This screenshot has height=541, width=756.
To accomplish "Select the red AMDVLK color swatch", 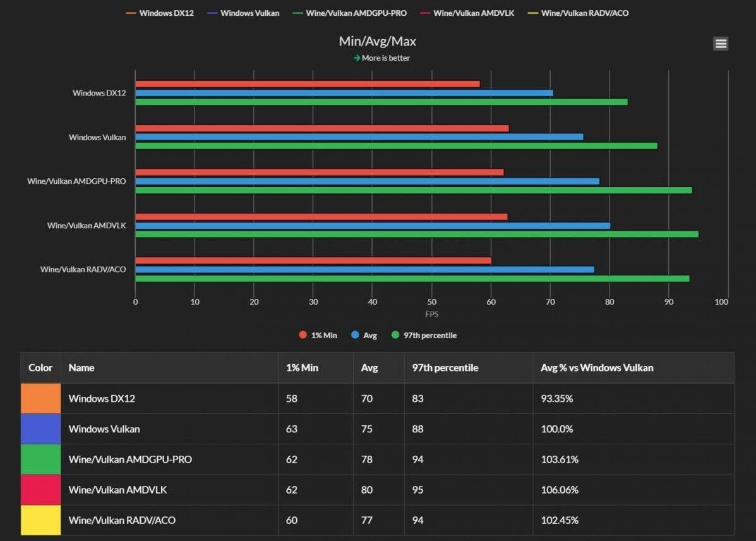I will pos(40,490).
